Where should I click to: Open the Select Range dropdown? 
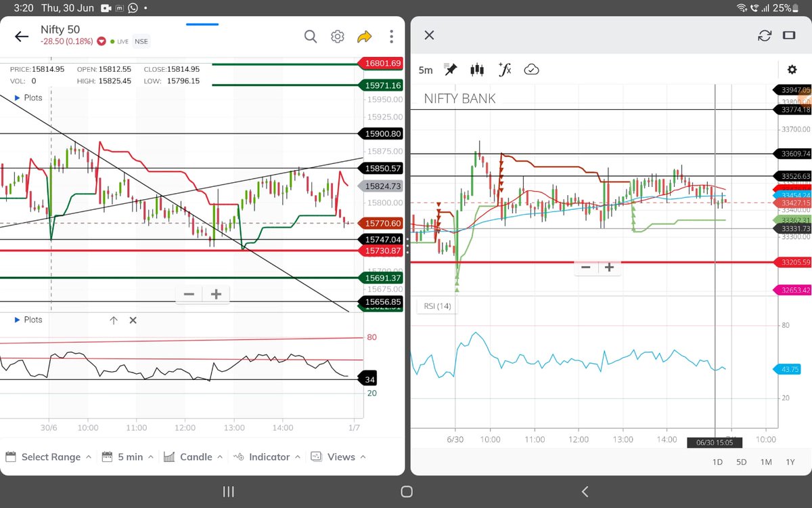pos(49,457)
